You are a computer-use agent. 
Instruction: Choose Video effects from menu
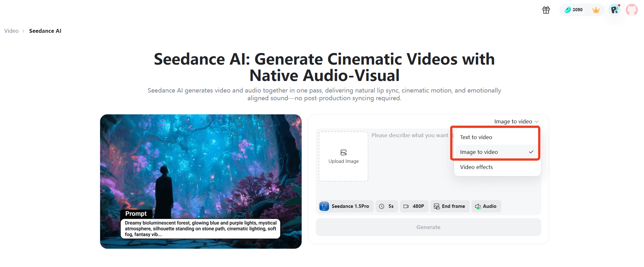point(477,167)
